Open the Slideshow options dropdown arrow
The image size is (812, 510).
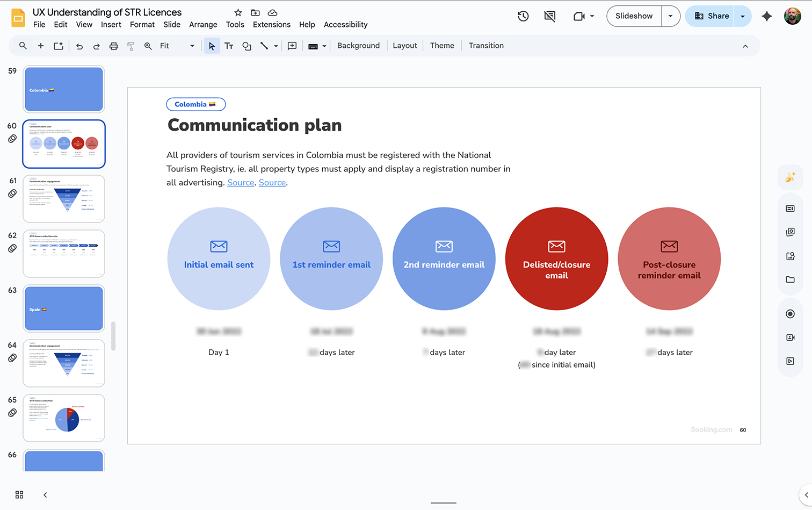(x=670, y=16)
